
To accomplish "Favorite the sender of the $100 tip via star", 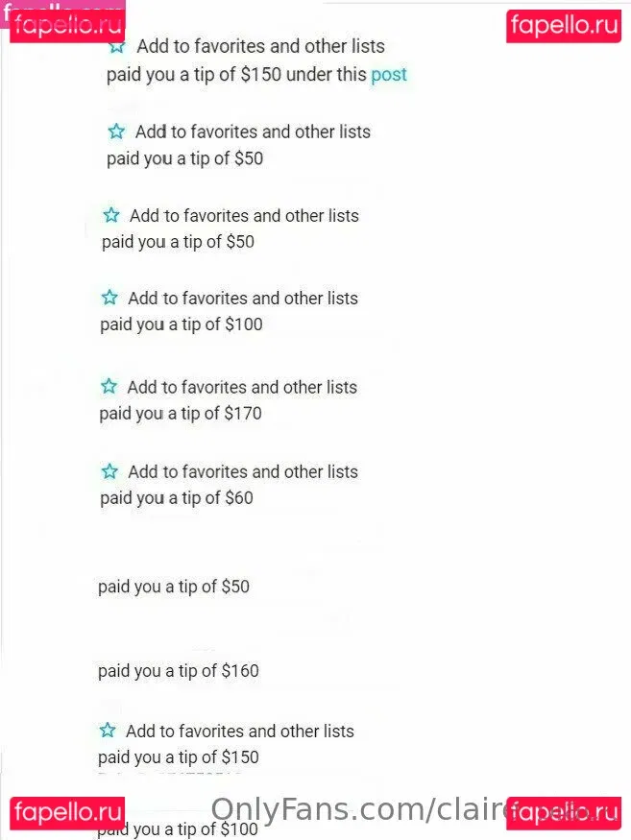I will (x=109, y=298).
